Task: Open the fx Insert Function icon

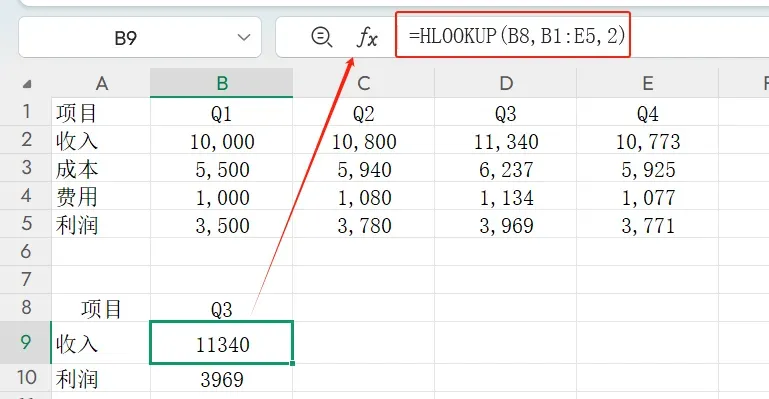Action: tap(367, 37)
